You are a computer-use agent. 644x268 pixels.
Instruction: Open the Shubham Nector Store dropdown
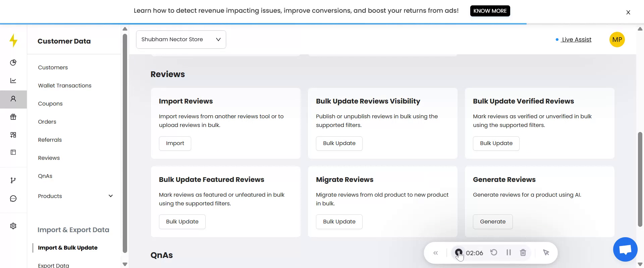click(x=181, y=40)
